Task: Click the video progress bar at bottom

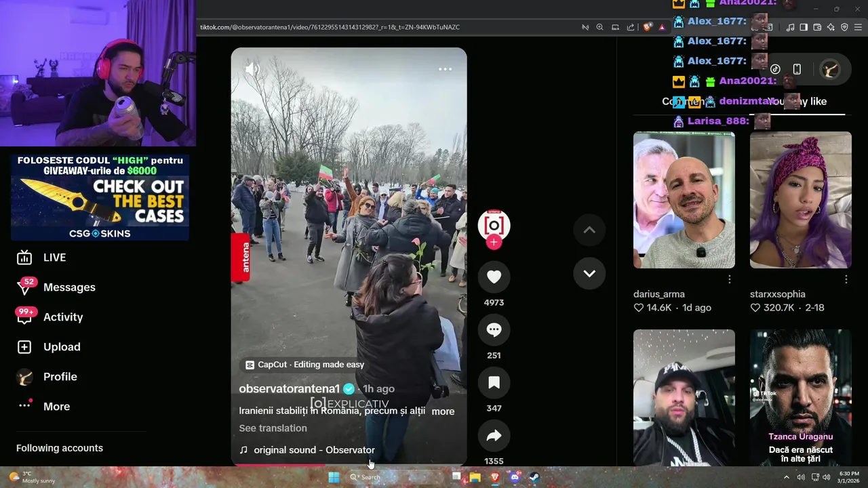Action: [349, 465]
